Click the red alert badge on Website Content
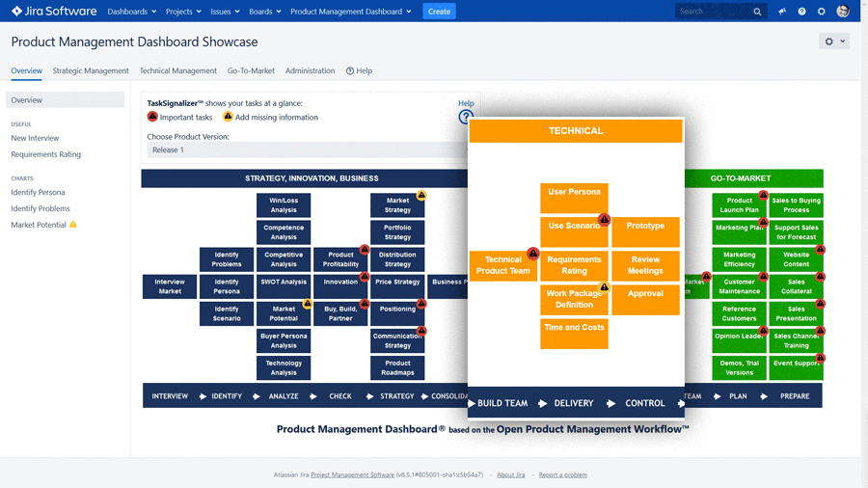 (x=820, y=250)
